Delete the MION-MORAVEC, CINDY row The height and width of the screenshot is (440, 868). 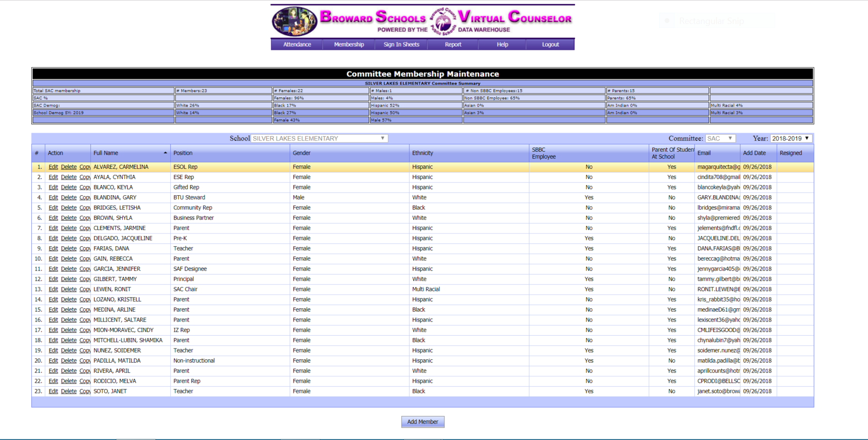click(68, 330)
